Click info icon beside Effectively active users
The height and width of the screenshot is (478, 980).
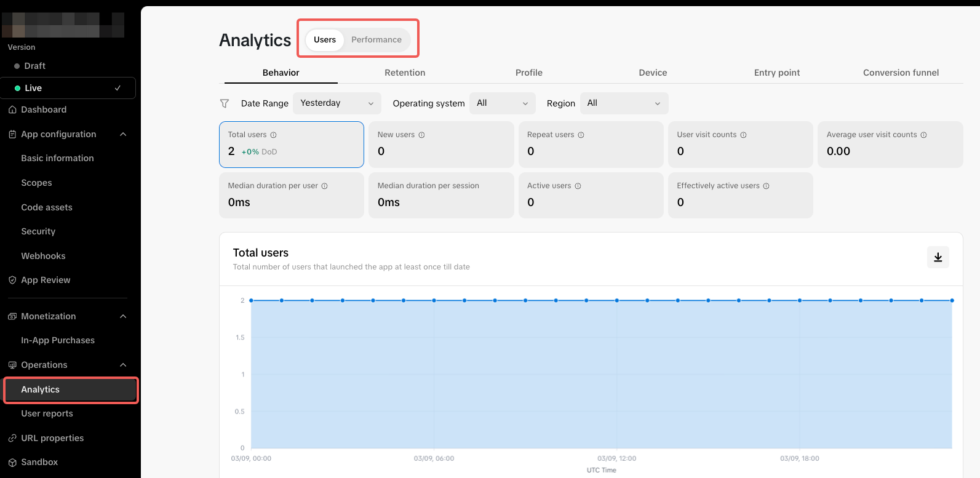766,186
